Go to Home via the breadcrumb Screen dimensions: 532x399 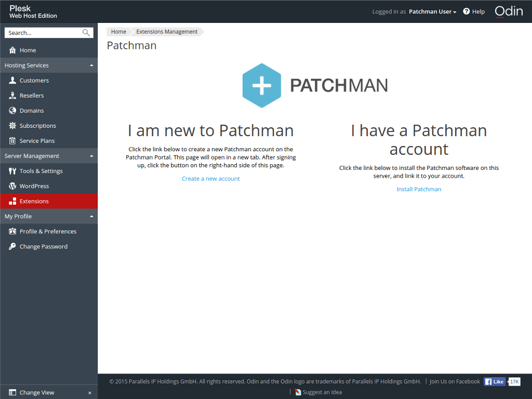click(x=118, y=32)
